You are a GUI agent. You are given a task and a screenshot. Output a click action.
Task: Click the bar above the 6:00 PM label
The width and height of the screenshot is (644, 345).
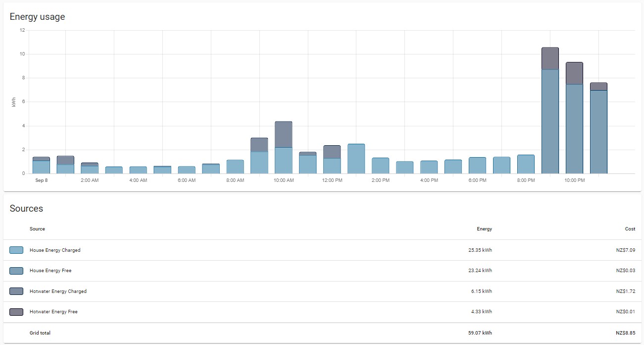(477, 166)
